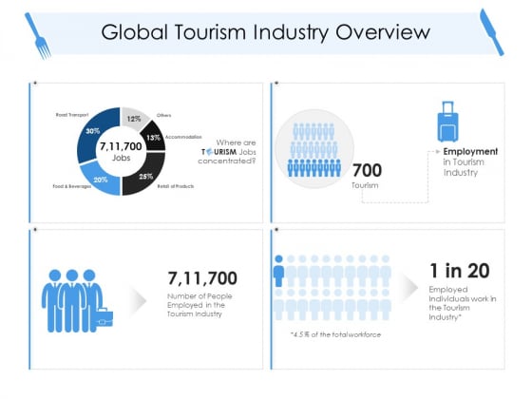Click the '4.5% of the total workforce' footnote

tap(335, 334)
